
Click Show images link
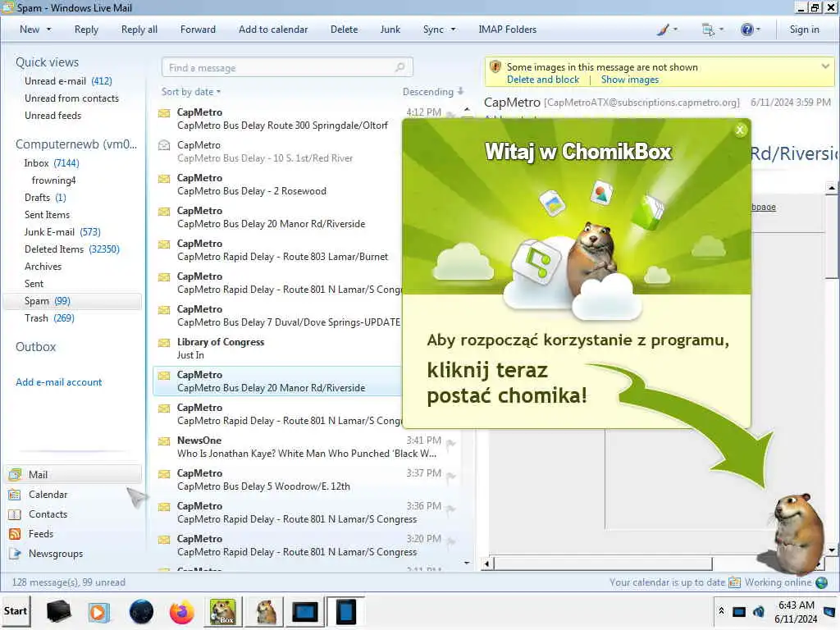[629, 80]
